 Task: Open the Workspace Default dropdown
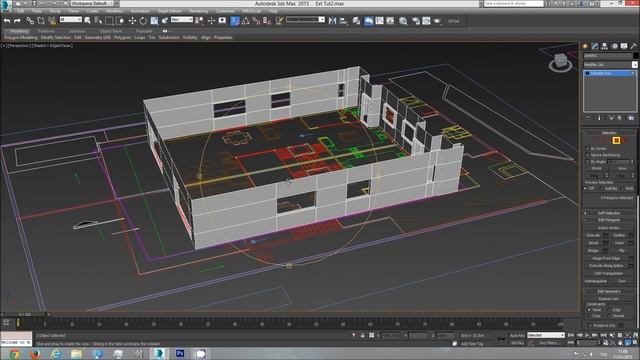click(93, 3)
